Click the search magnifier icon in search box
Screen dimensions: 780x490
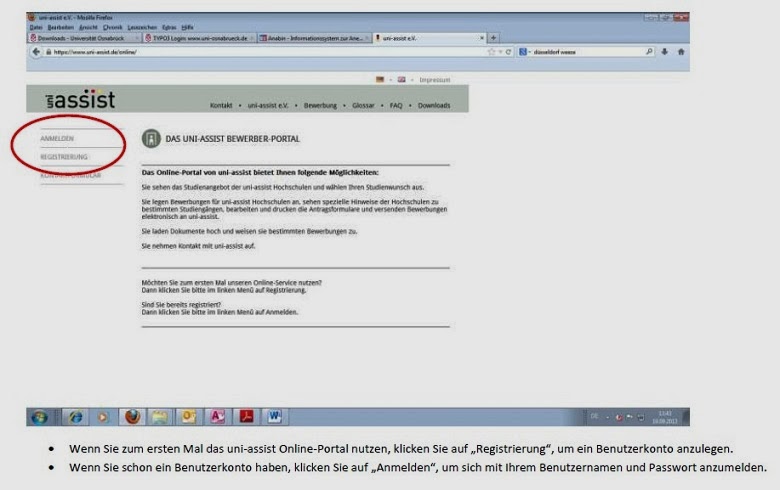click(649, 51)
